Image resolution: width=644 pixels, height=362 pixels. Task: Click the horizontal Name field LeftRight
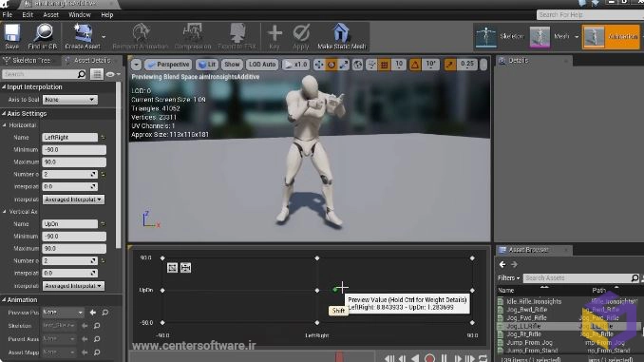pos(70,137)
